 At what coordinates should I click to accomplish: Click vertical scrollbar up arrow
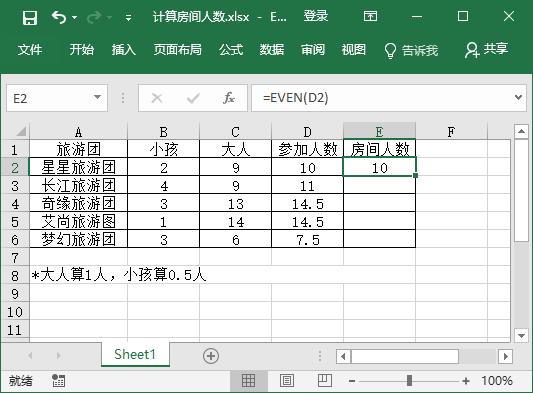click(521, 131)
